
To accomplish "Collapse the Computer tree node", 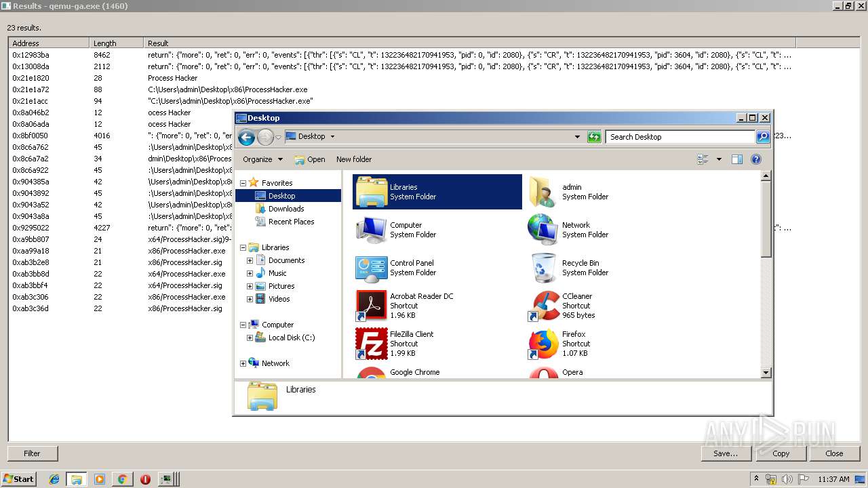I will click(243, 325).
